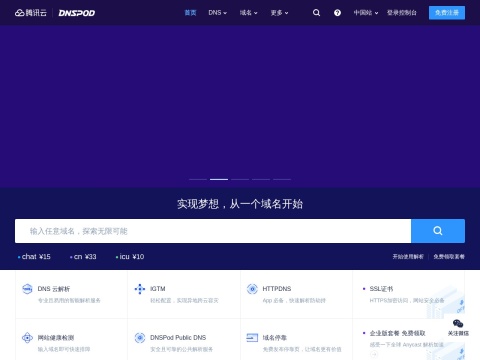
Task: Open the HTTPDNS product title
Action: pos(277,289)
